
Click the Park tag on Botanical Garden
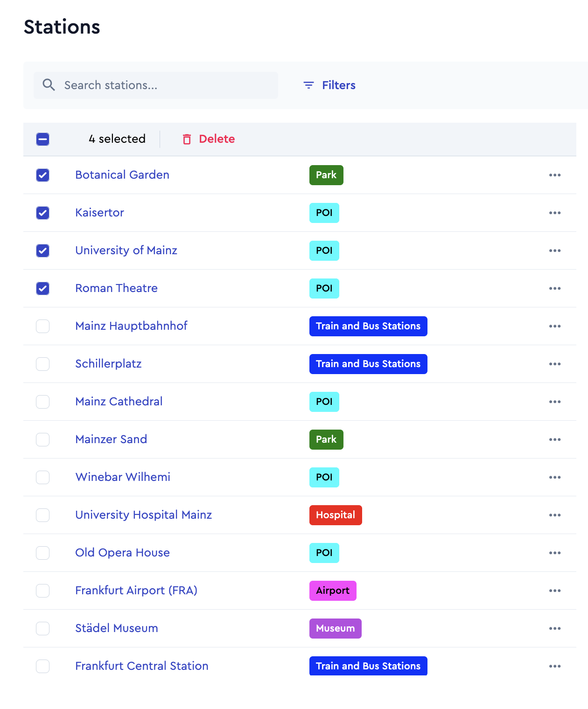coord(326,175)
